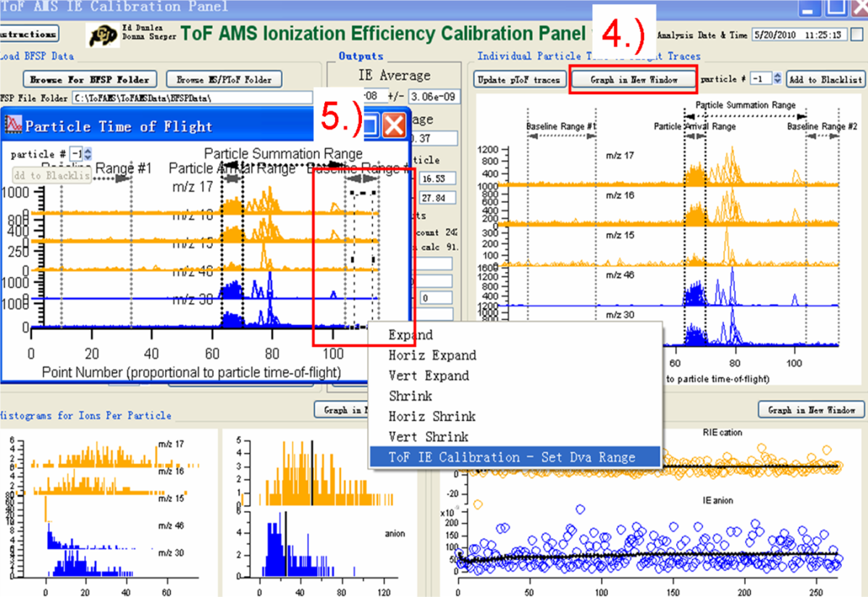
Task: Choose Vert Shrink from context menu
Action: (x=428, y=437)
